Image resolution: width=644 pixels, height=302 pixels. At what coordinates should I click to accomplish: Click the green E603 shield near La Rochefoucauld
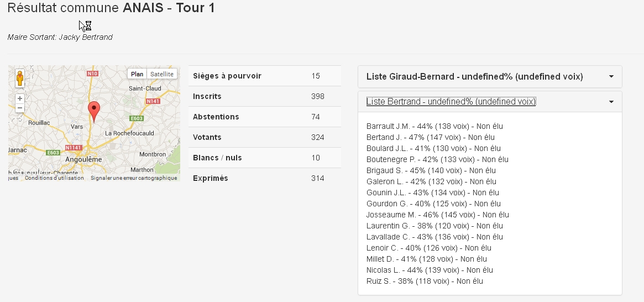pyautogui.click(x=137, y=118)
